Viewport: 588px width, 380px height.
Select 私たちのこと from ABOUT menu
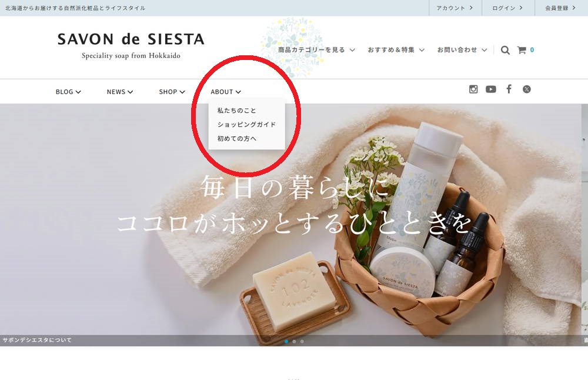click(236, 110)
